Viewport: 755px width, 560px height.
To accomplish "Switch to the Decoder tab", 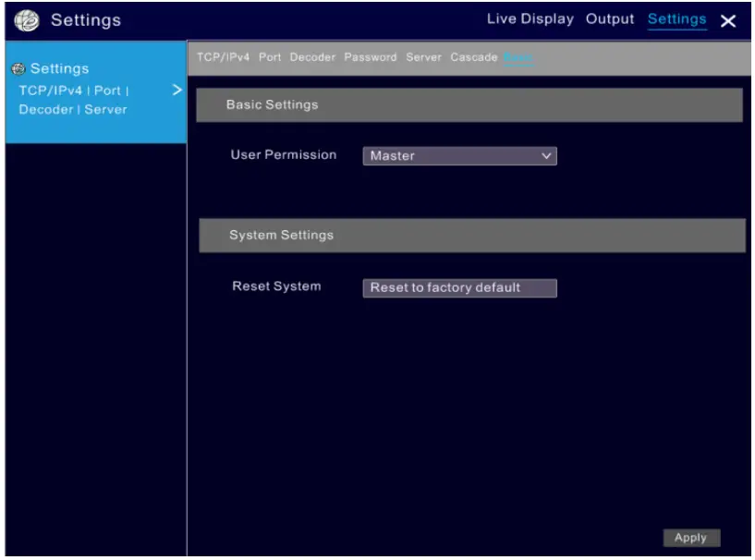I will [312, 57].
